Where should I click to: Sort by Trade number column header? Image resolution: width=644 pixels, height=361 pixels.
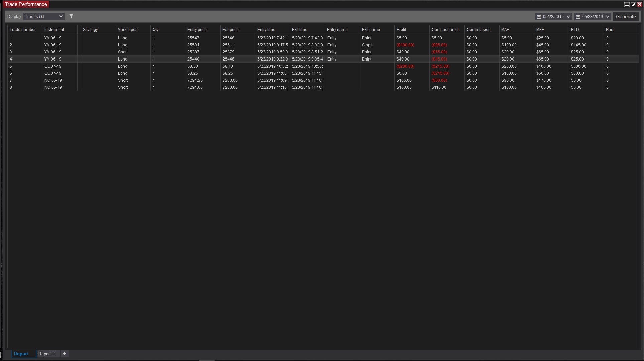click(x=25, y=30)
